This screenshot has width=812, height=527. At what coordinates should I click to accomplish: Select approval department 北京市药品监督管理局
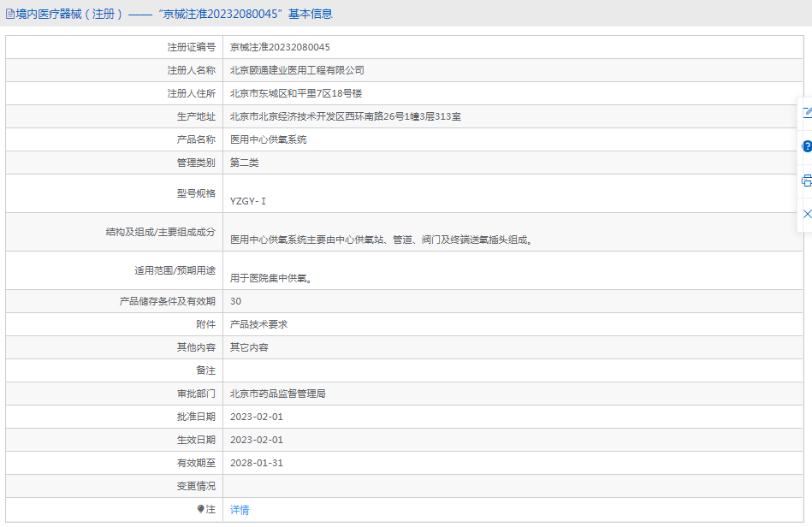coord(277,394)
